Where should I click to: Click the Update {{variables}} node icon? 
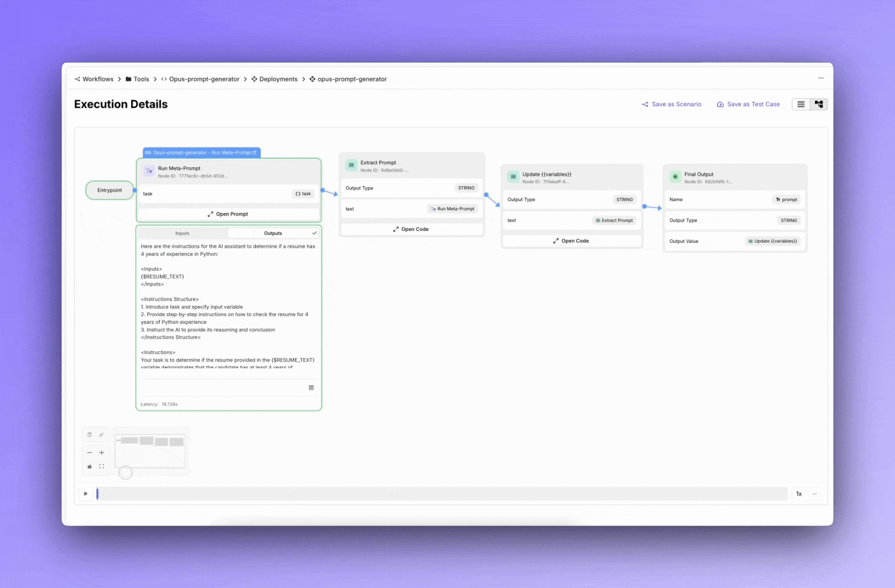513,177
